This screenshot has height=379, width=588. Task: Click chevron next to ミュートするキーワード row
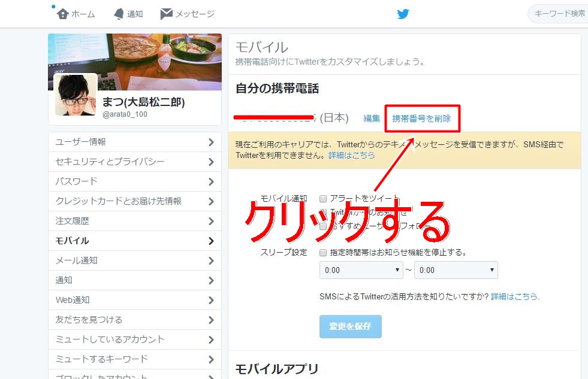(211, 359)
